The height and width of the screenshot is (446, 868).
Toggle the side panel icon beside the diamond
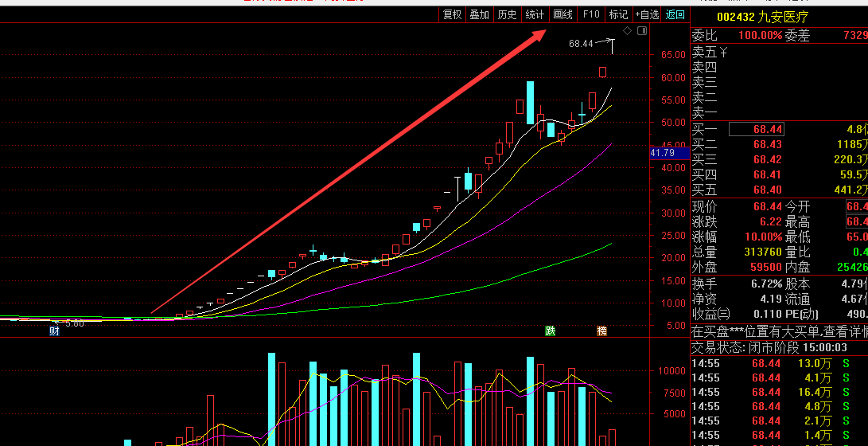point(641,31)
